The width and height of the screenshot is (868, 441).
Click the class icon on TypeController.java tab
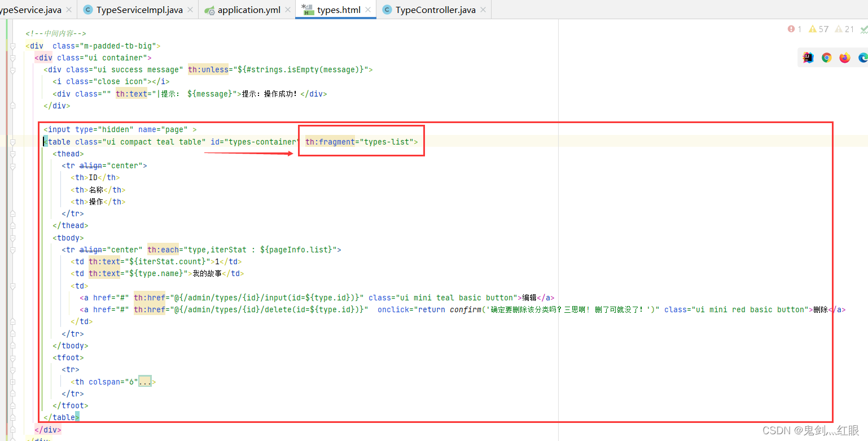pyautogui.click(x=387, y=10)
